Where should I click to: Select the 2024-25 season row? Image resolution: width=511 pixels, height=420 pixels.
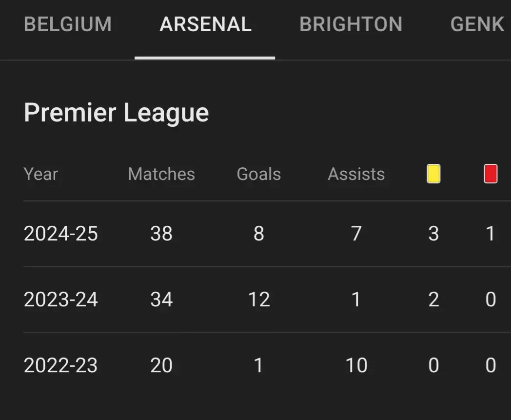[x=61, y=234]
